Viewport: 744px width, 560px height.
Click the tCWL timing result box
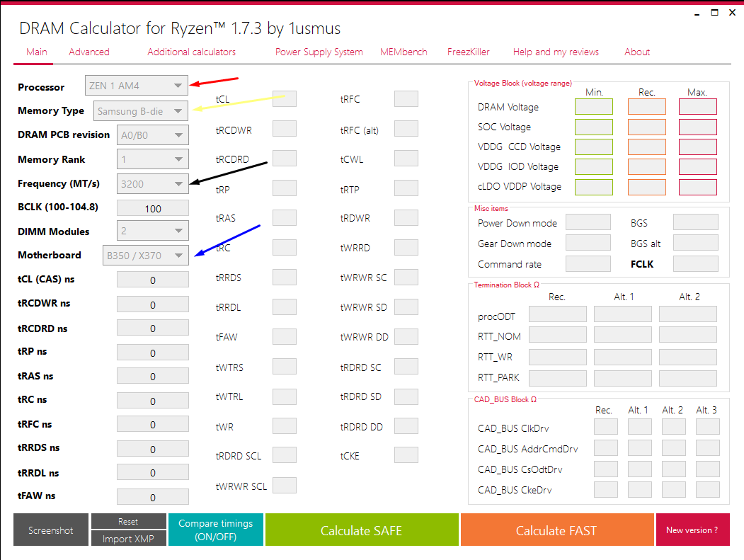tap(406, 159)
